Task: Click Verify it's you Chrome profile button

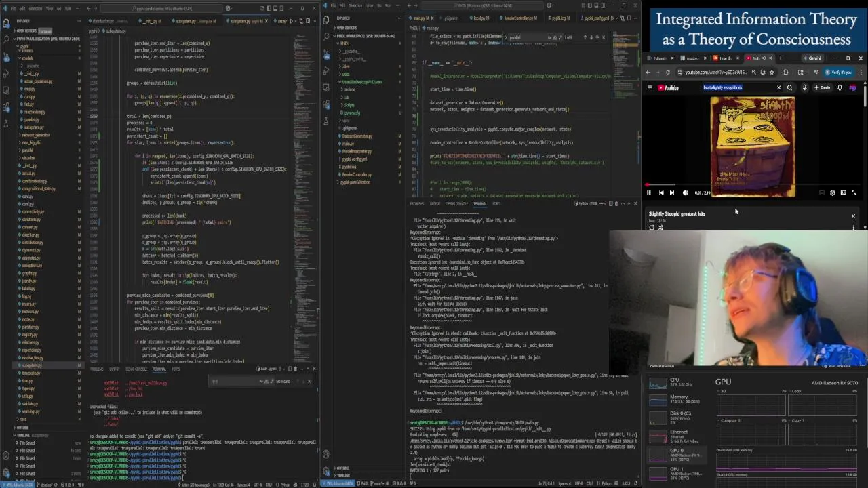Action: pyautogui.click(x=839, y=72)
